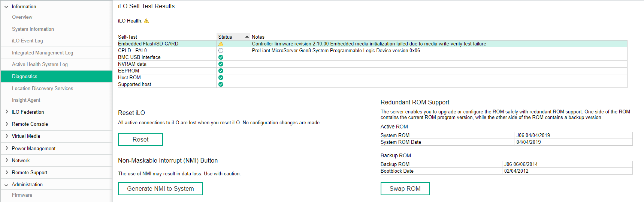Click the NVRAM data green check icon
The height and width of the screenshot is (202, 644).
point(221,64)
